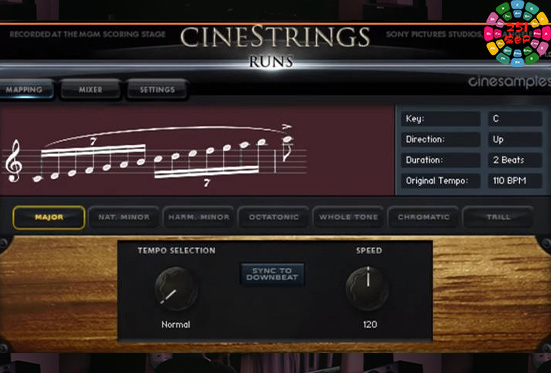The image size is (551, 373).
Task: Click the Normal tempo selection label
Action: pos(176,324)
